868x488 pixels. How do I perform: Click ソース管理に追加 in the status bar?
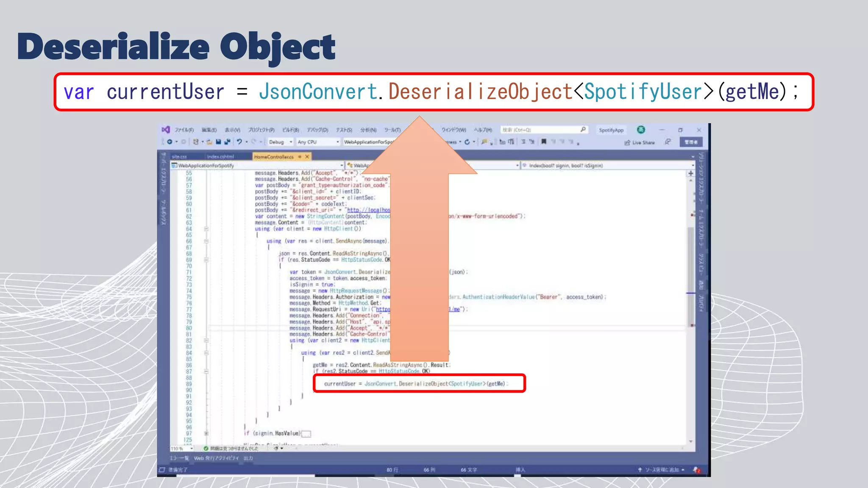661,470
